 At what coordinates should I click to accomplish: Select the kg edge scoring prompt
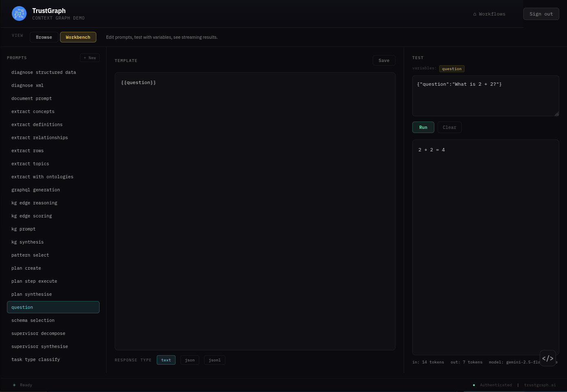(53, 216)
